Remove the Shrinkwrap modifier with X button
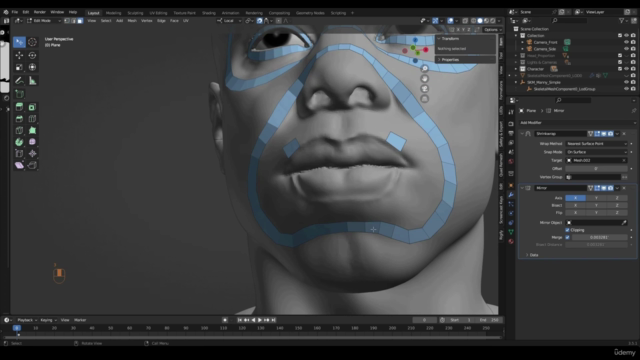Screen dimensions: 640x360 (x=624, y=133)
